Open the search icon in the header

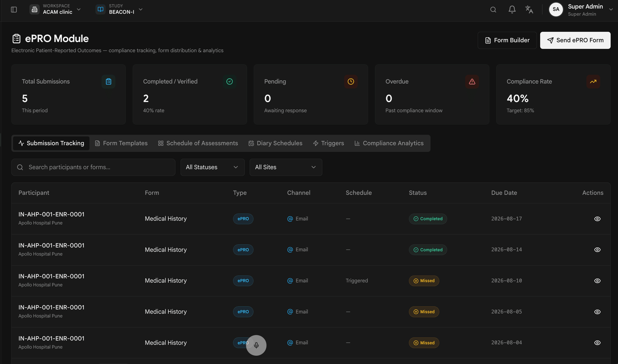493,9
